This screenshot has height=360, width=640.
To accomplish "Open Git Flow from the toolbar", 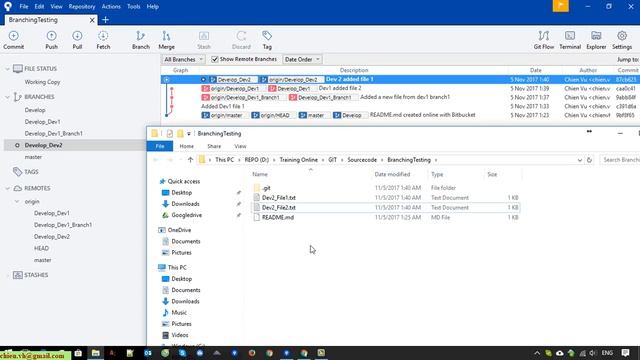I will pos(544,40).
